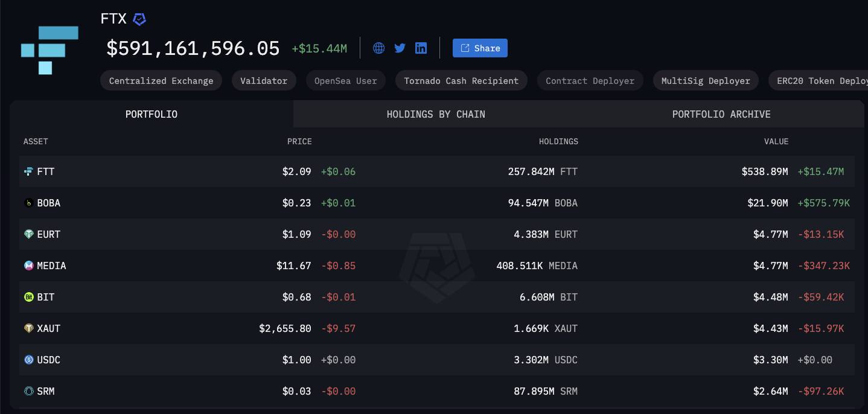Sort by the PRICE column header
This screenshot has height=414, width=868.
[299, 141]
